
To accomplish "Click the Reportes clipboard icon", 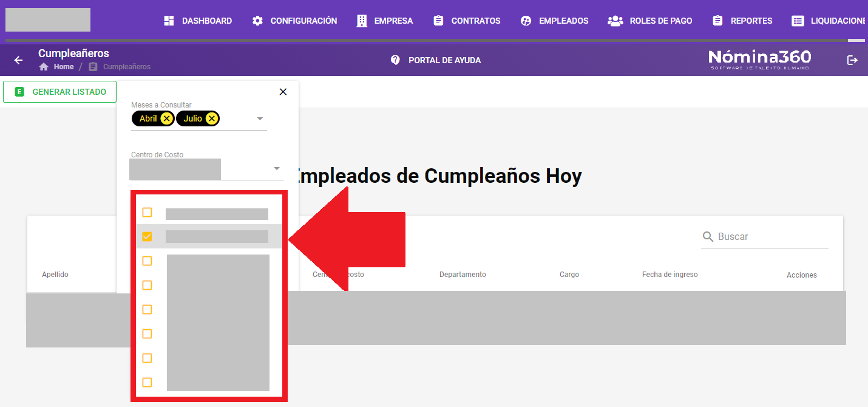I will pyautogui.click(x=717, y=21).
